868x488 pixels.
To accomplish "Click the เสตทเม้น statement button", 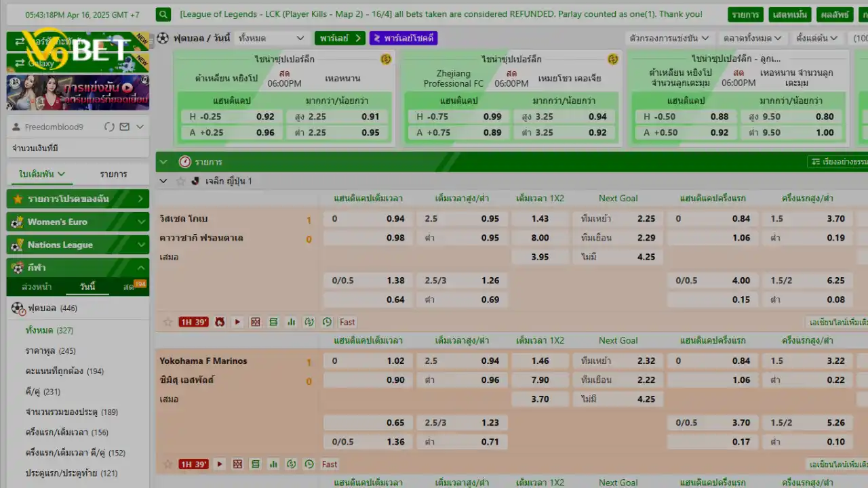I will point(790,14).
